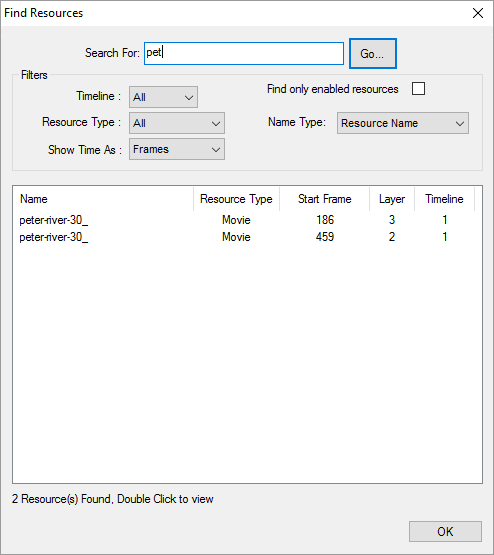Open the Name Type dropdown
The width and height of the screenshot is (494, 555).
(403, 123)
